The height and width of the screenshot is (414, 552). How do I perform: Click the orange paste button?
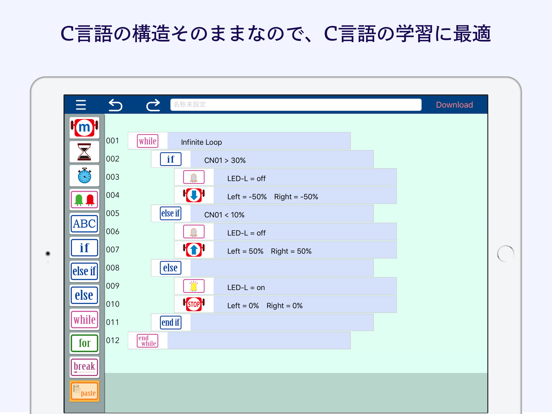(x=84, y=391)
